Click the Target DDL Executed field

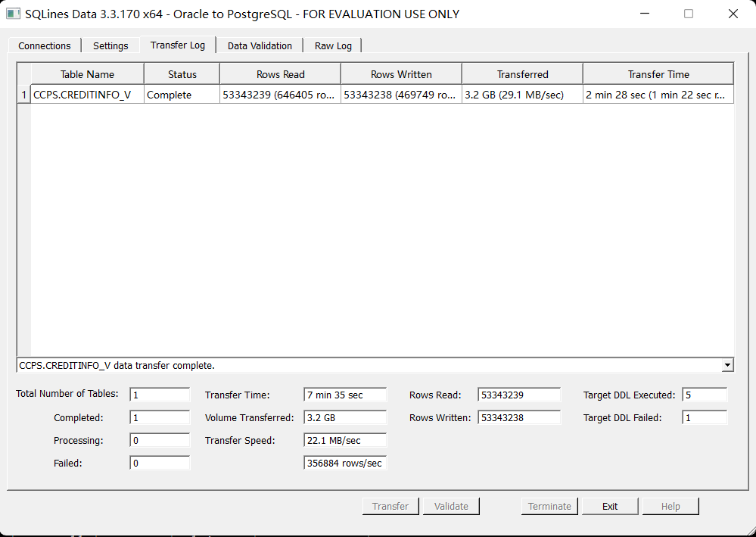705,395
